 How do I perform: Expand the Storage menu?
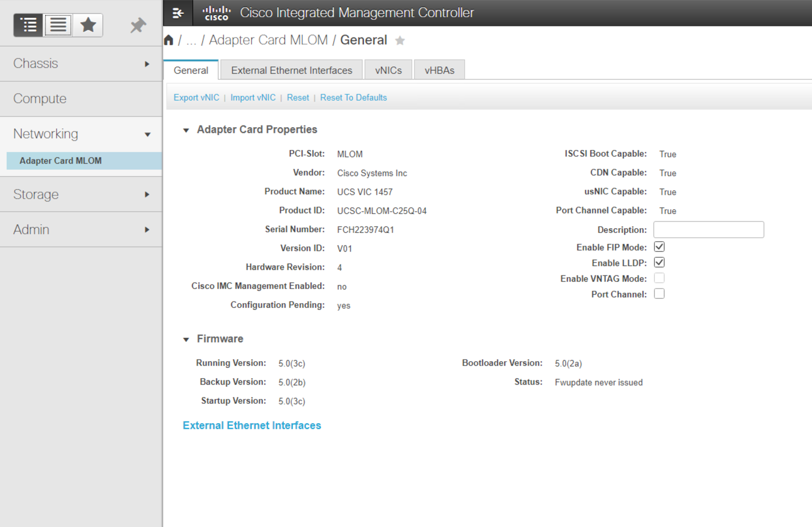tap(81, 194)
